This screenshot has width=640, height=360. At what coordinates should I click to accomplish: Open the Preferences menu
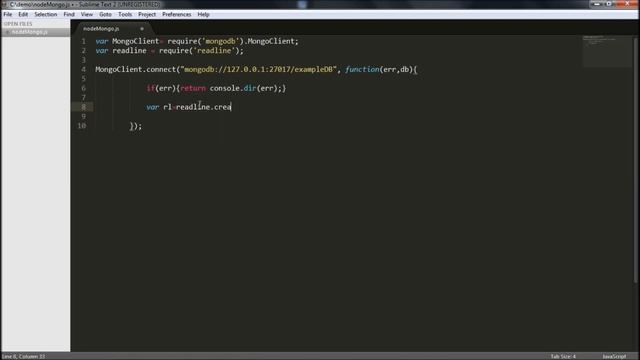[177, 14]
